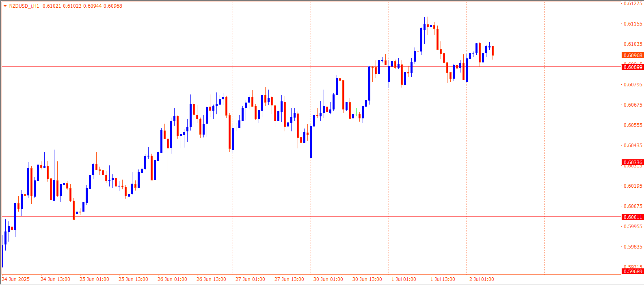This screenshot has height=285, width=644.
Task: Click the 27 Jun 13:00 time label
Action: [289, 279]
